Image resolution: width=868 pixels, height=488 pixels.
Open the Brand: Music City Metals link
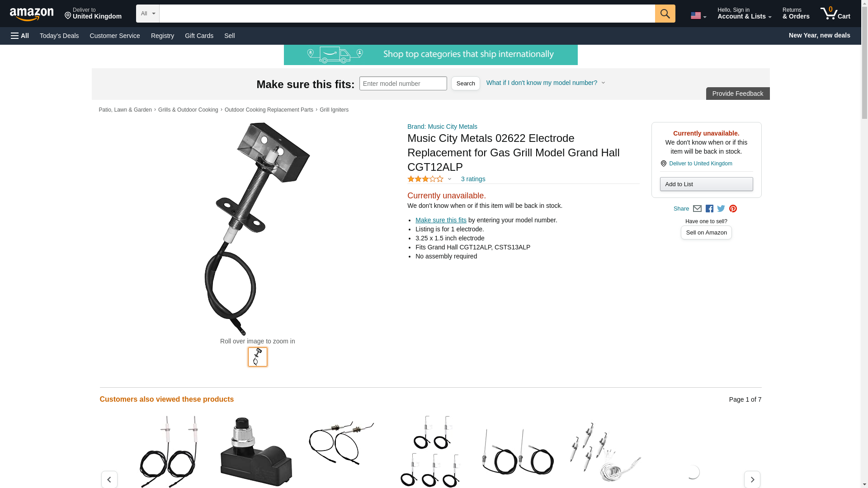coord(442,127)
